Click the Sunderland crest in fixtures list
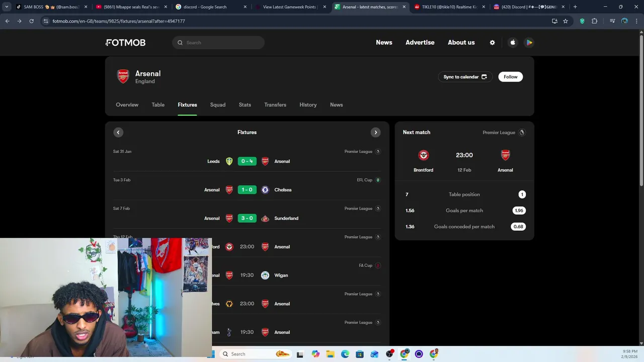The height and width of the screenshot is (362, 644). tap(265, 218)
